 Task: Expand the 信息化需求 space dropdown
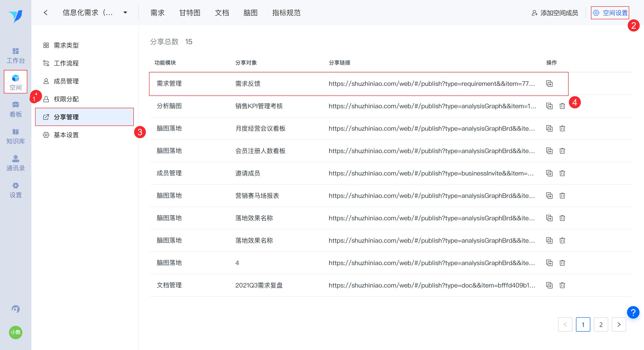tap(125, 13)
